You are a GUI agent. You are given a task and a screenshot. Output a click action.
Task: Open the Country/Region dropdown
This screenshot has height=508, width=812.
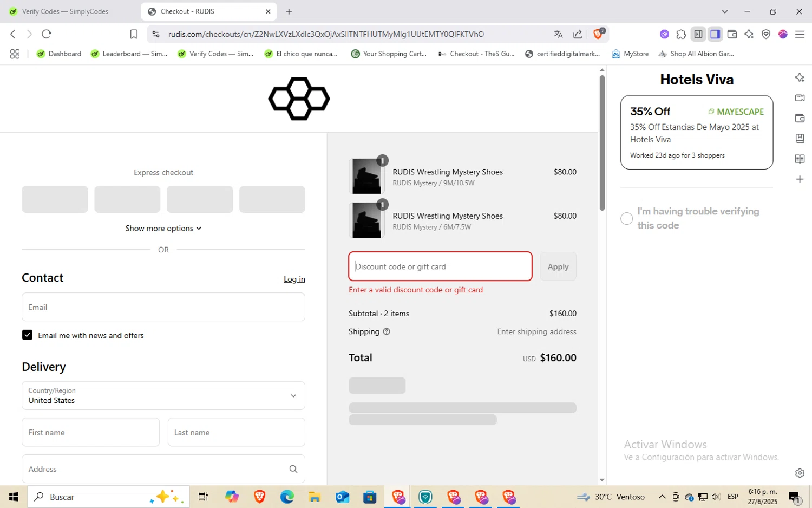[163, 395]
